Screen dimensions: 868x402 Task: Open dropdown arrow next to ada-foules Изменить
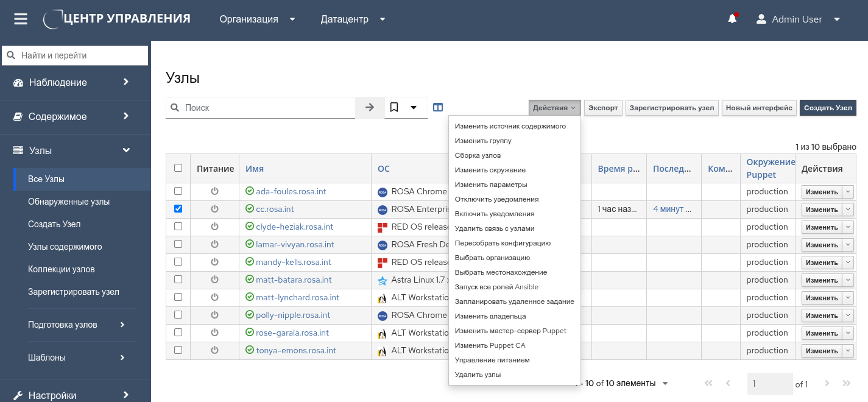(849, 192)
